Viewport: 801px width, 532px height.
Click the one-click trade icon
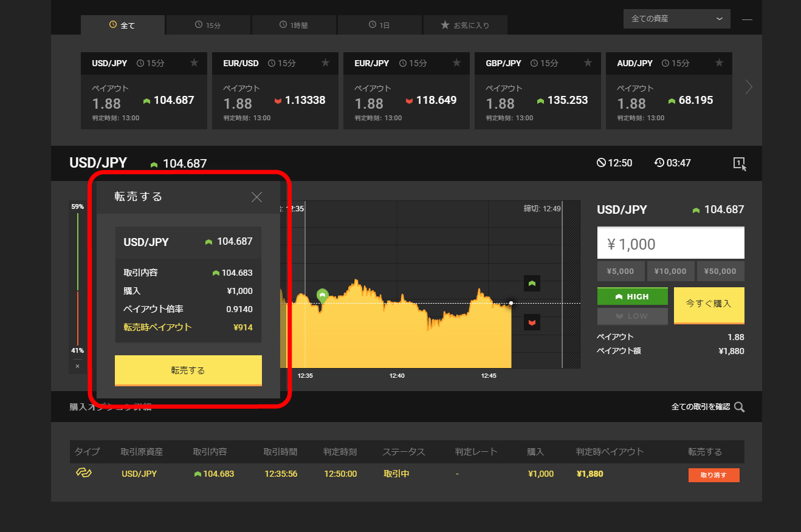click(x=739, y=163)
